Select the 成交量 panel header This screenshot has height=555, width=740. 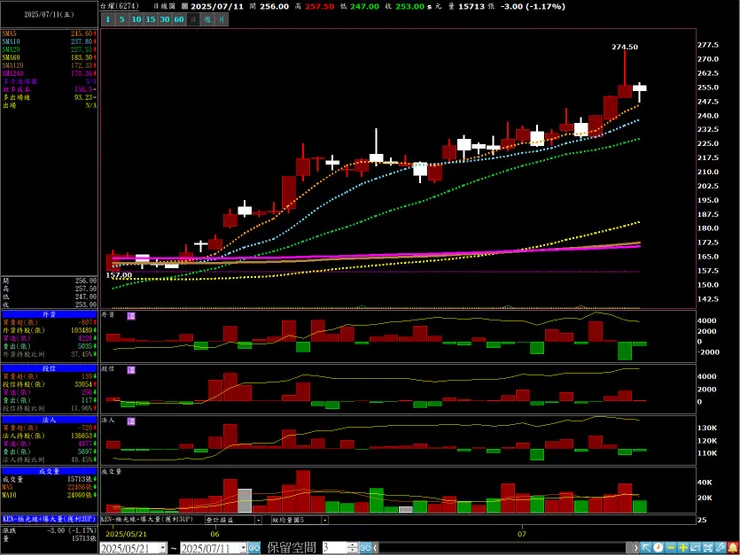click(x=49, y=471)
